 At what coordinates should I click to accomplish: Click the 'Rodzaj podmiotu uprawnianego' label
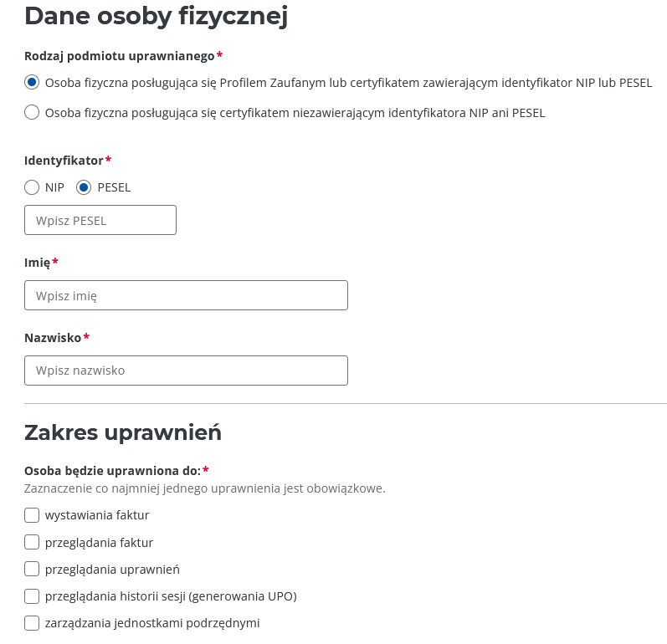point(119,56)
